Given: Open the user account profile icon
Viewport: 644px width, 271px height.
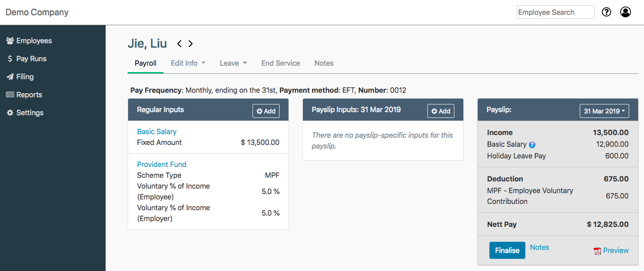Looking at the screenshot, I should click(626, 12).
